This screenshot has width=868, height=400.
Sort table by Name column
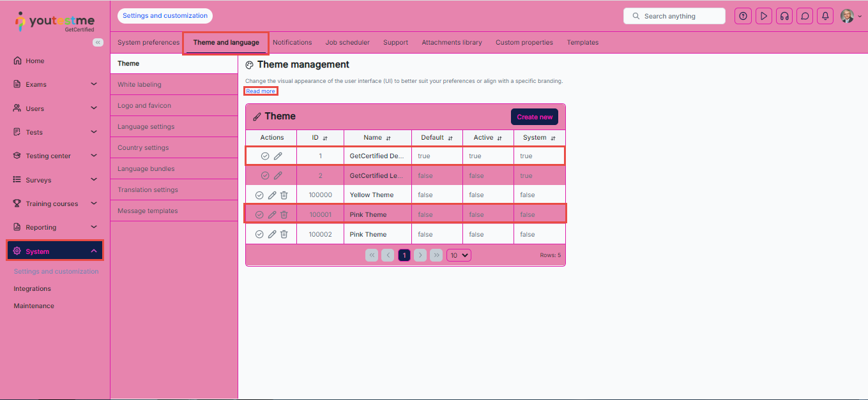388,138
